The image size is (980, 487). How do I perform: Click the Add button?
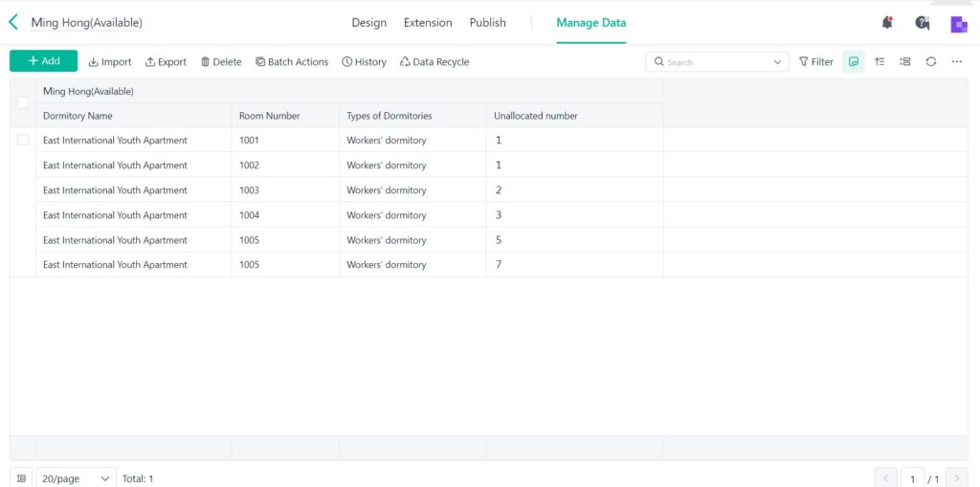(x=43, y=61)
